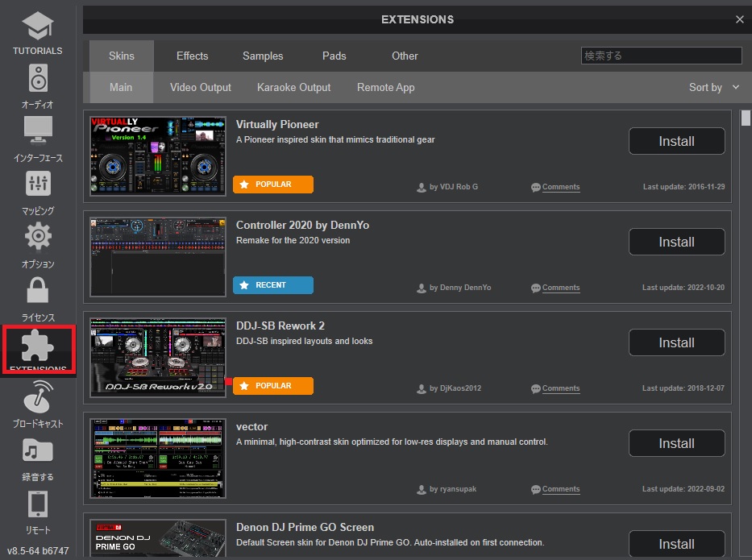Click the Controller 2020 skin thumbnail
752x560 pixels.
tap(158, 256)
